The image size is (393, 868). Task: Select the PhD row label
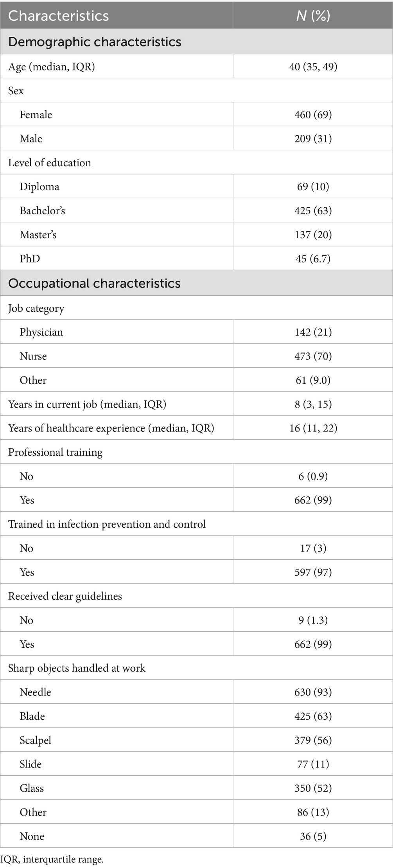pos(30,259)
